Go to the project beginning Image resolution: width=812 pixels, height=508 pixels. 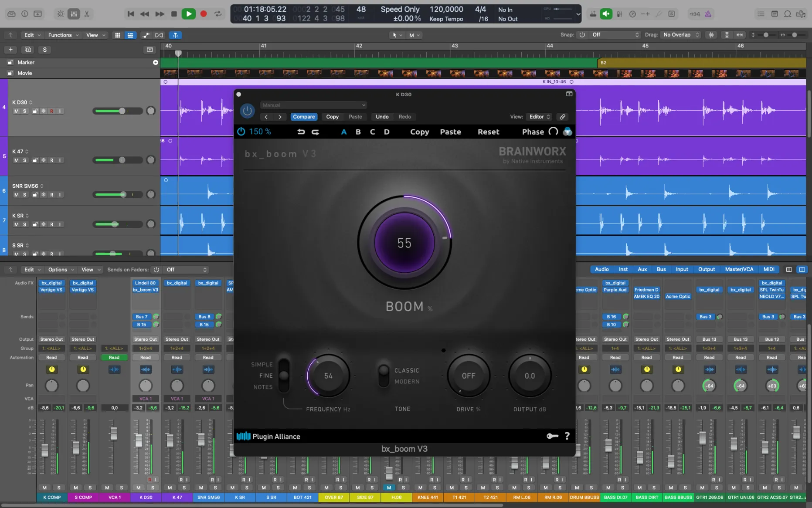click(x=130, y=14)
